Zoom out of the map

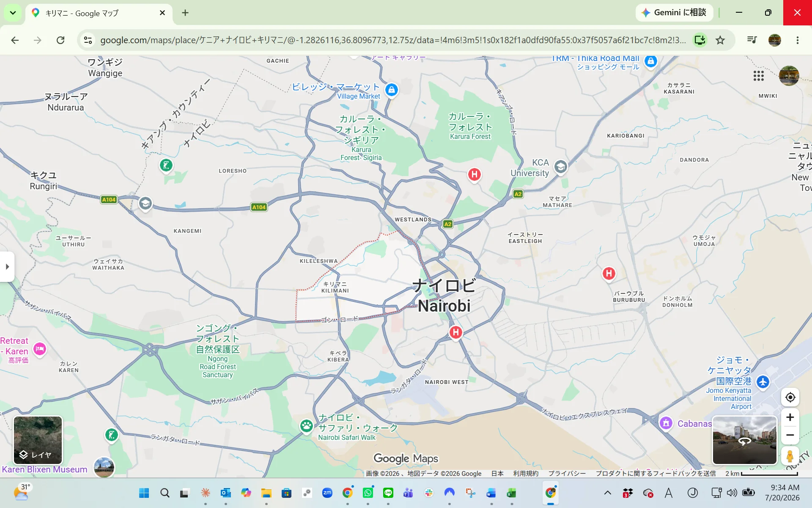pyautogui.click(x=790, y=435)
